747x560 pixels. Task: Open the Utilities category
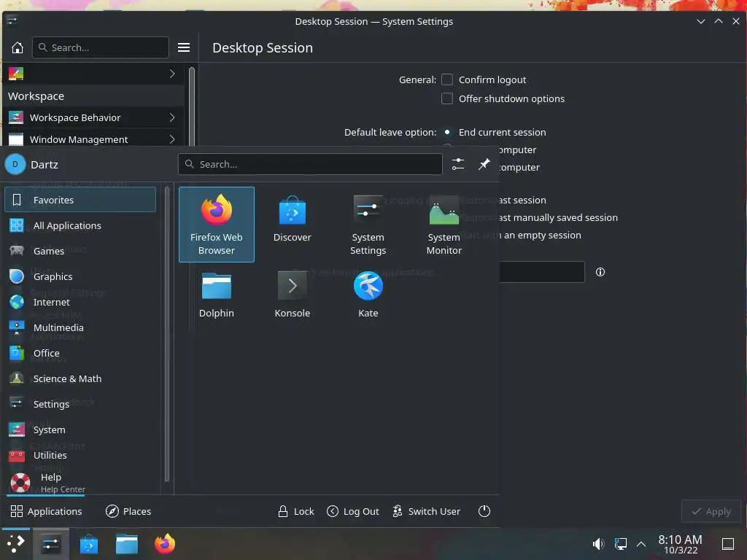[80, 455]
